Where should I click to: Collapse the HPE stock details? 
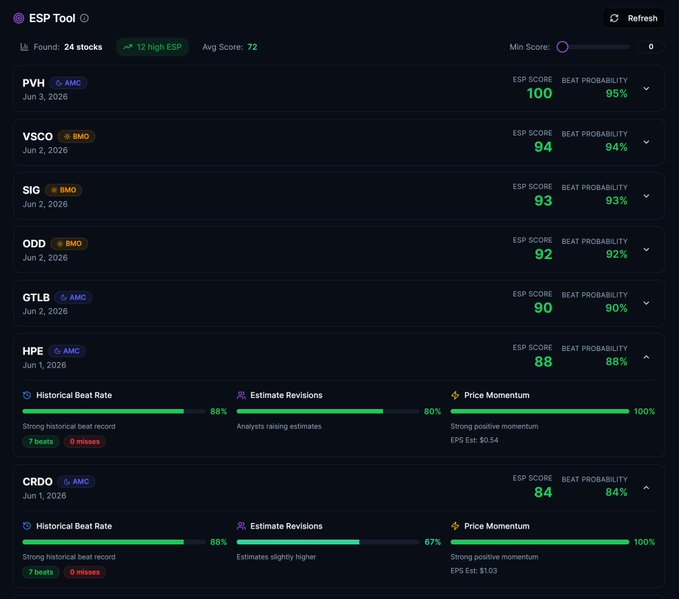point(646,357)
